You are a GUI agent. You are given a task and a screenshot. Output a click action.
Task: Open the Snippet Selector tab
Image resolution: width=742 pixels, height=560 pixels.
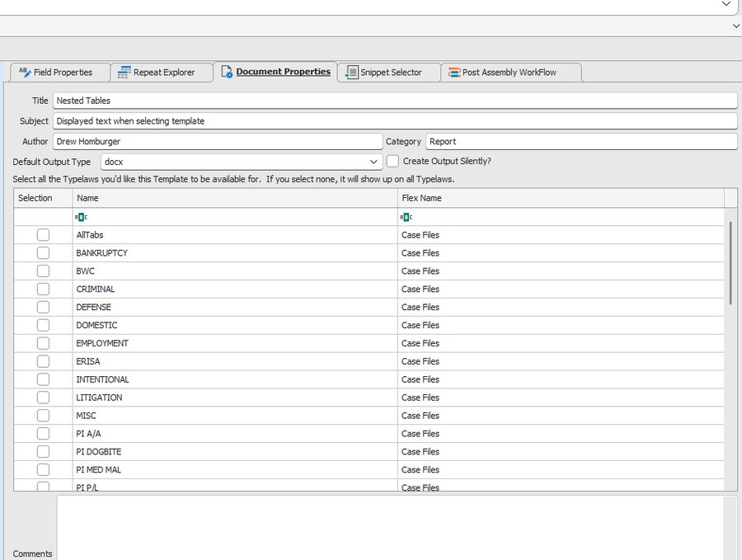[x=389, y=73]
